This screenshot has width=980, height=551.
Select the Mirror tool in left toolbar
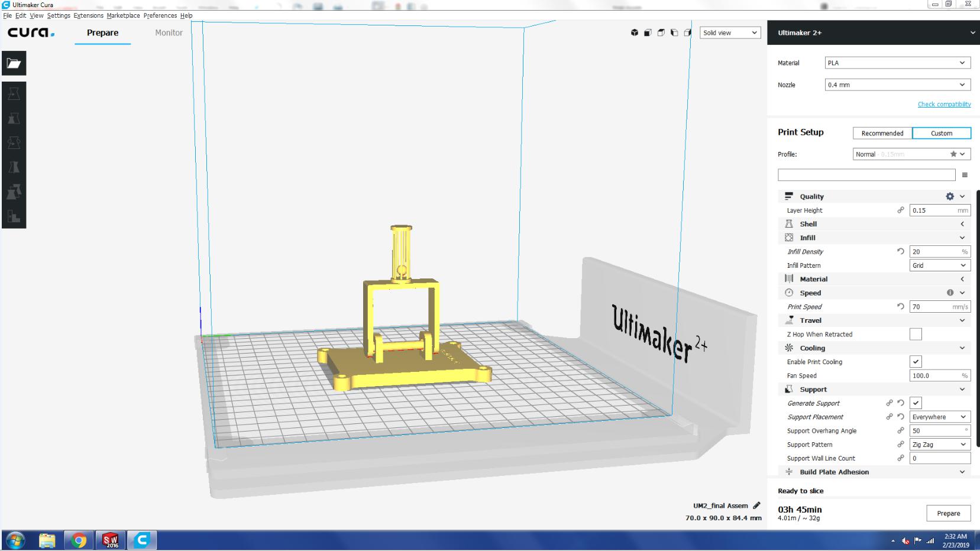point(14,167)
